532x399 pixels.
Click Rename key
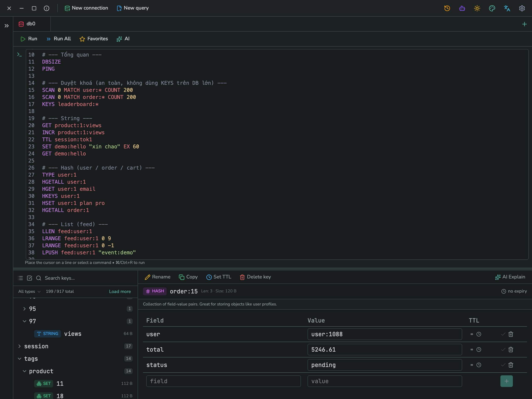click(158, 277)
